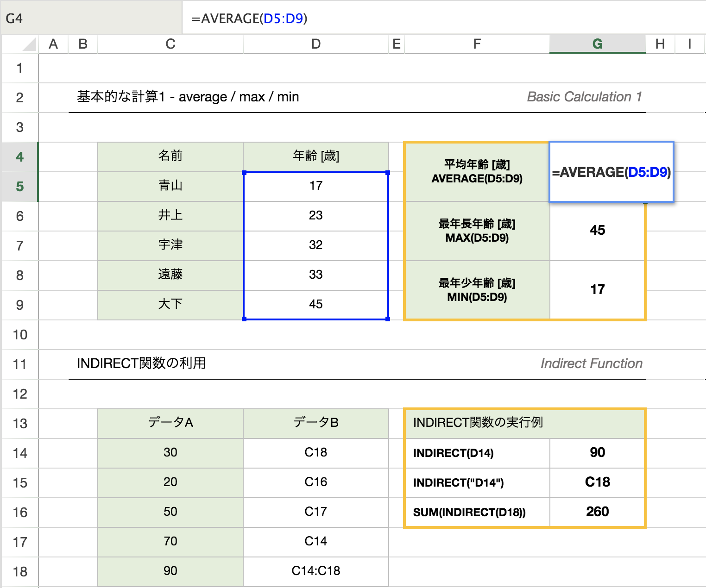Screen dimensions: 706x588
Task: Select row 3 header
Action: tap(19, 127)
